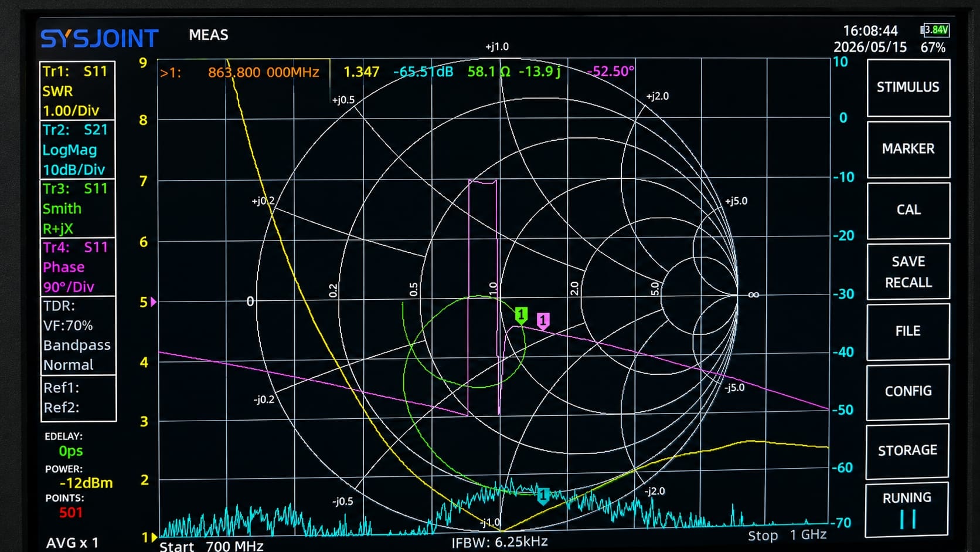Tap the yellow reference triangle at level 1

[154, 536]
